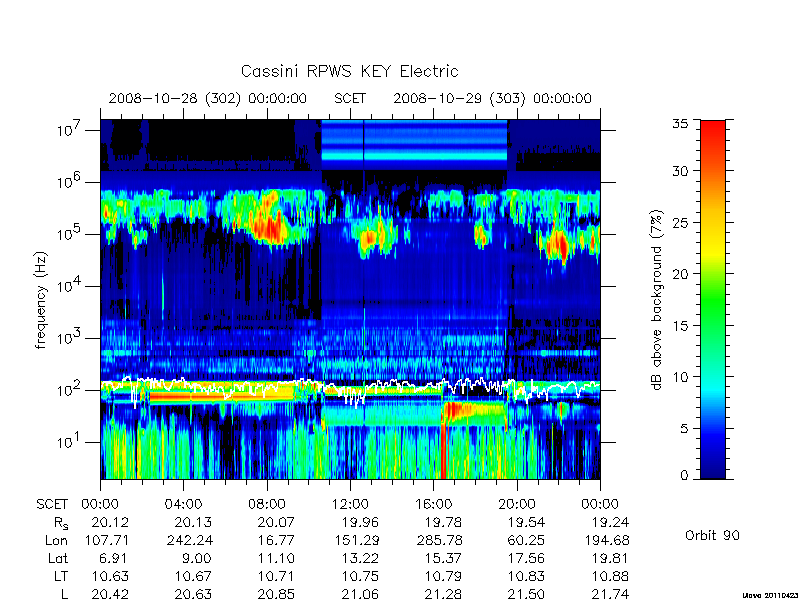Click the color bar tick label "10"
This screenshot has height=600, width=800.
click(x=680, y=377)
